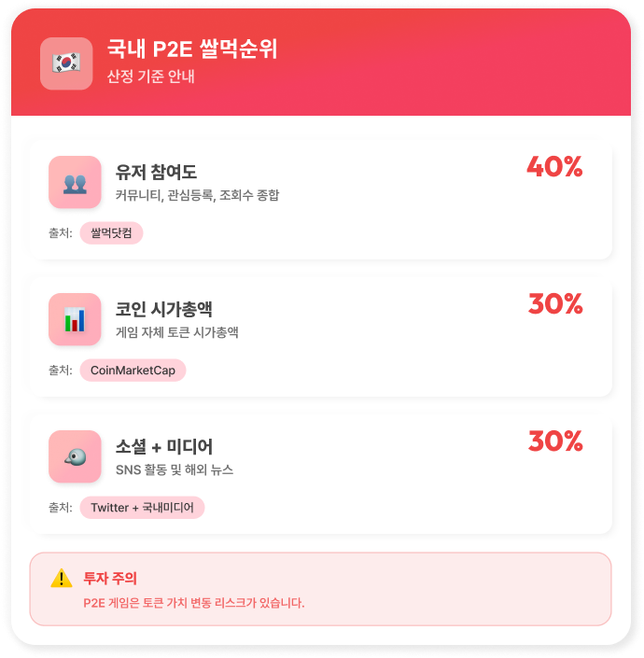Image resolution: width=644 pixels, height=658 pixels.
Task: Click the bird social media icon
Action: [75, 456]
